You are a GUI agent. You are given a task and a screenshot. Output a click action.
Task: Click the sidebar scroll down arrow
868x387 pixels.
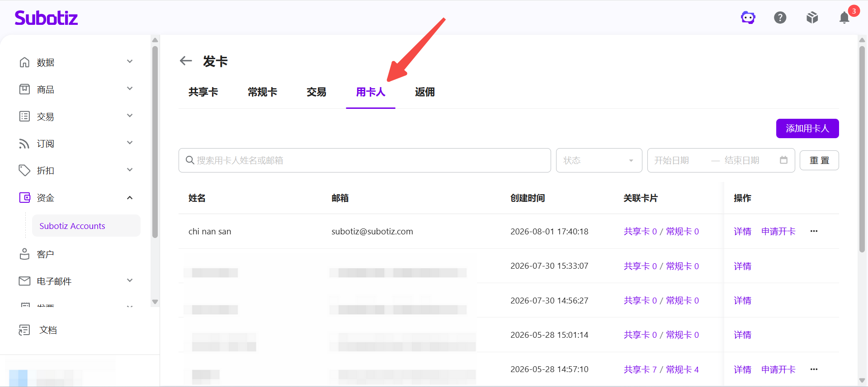tap(155, 302)
